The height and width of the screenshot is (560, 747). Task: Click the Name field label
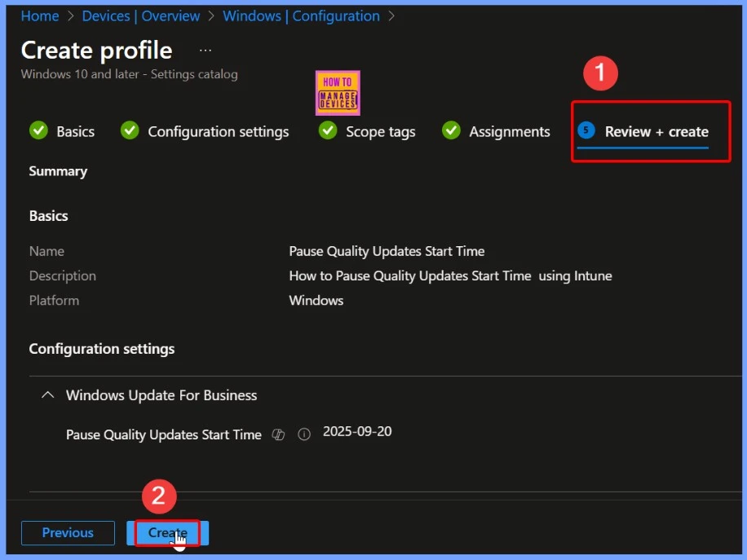click(46, 251)
